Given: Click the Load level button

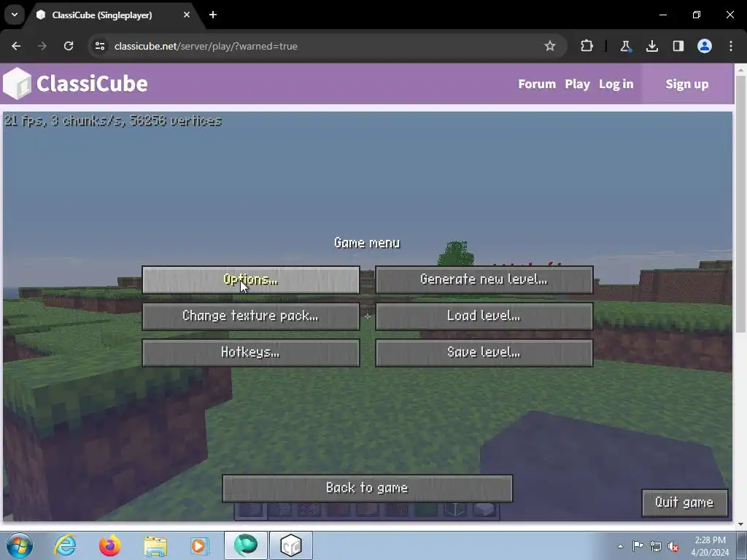Looking at the screenshot, I should pos(484,316).
